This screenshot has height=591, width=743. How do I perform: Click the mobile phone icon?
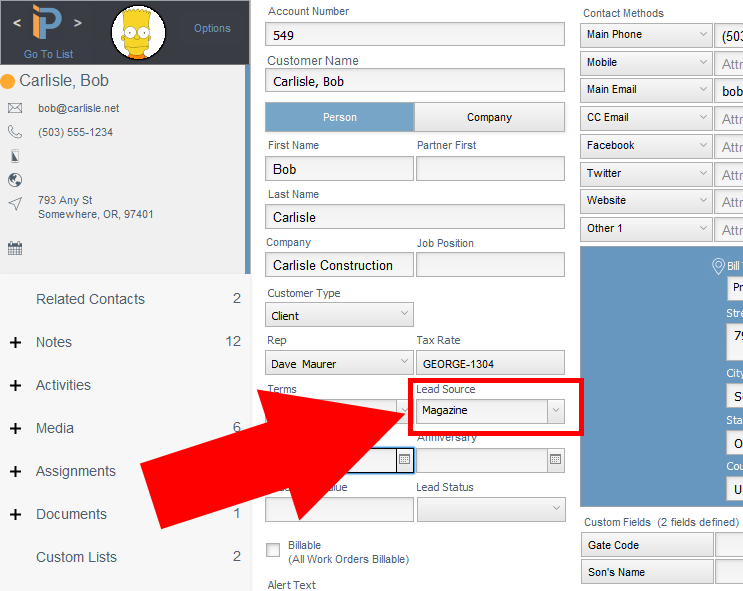point(15,156)
